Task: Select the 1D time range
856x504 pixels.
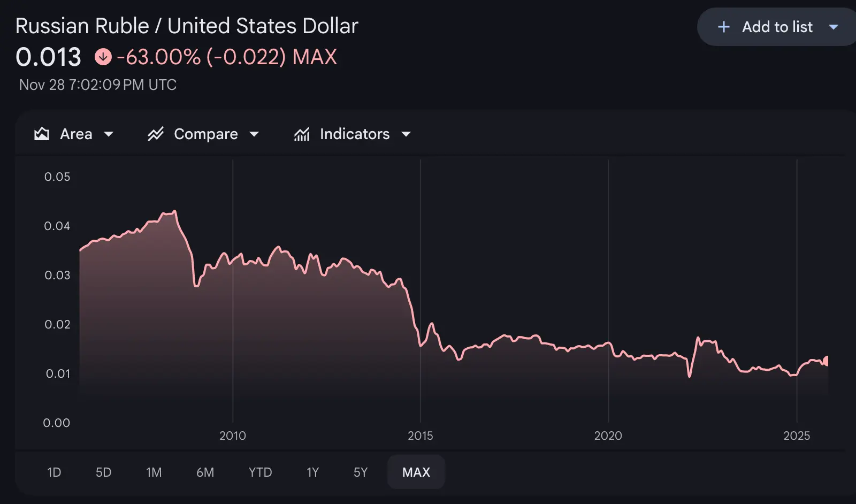Action: click(x=54, y=472)
